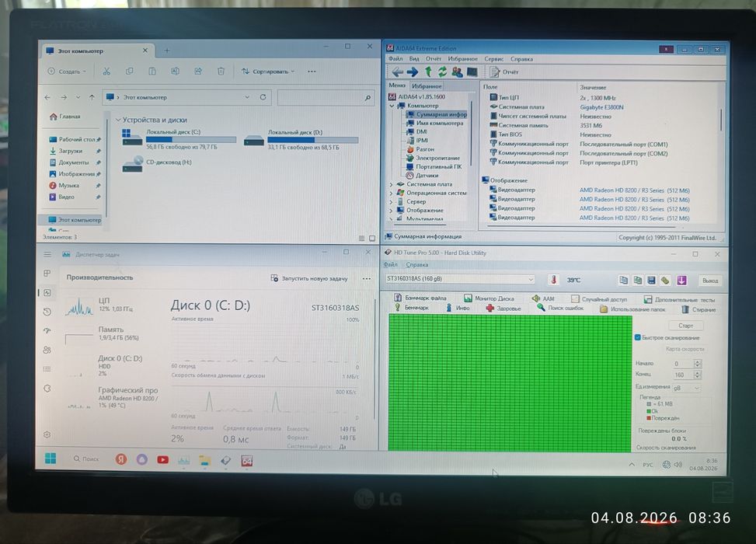This screenshot has height=544, width=756.
Task: Increase the Начало value spinner in HD Tune
Action: (x=697, y=361)
